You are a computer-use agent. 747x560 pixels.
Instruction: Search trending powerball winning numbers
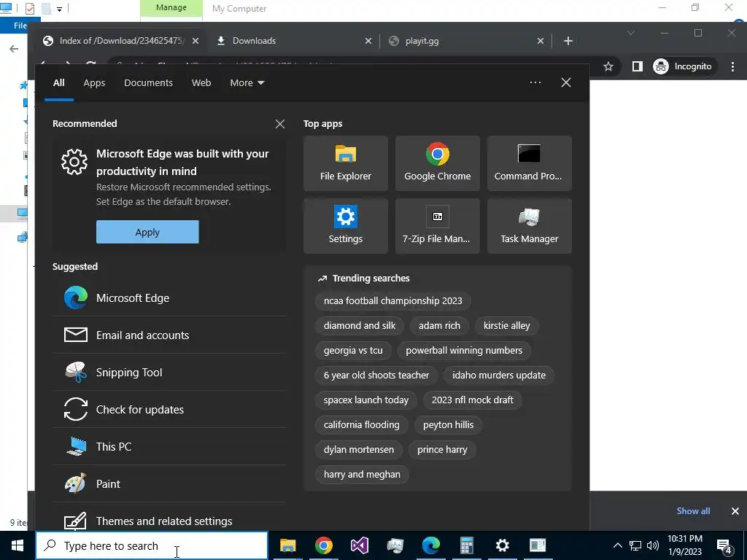click(464, 350)
